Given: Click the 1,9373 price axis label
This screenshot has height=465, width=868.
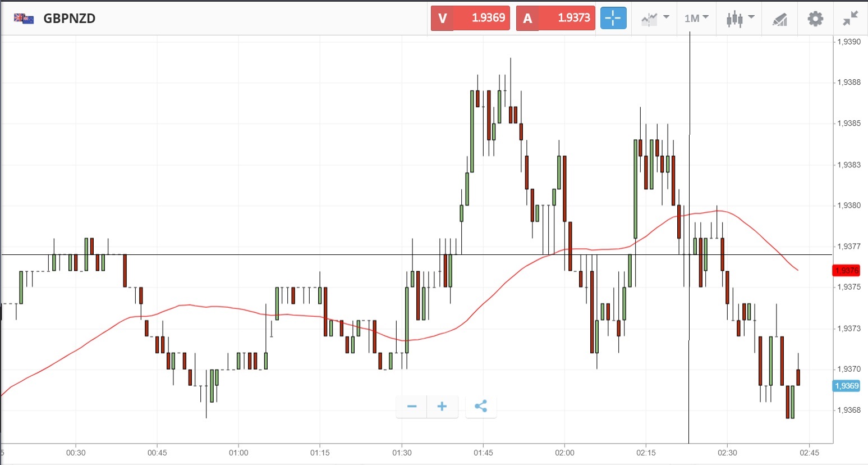Looking at the screenshot, I should [848, 329].
